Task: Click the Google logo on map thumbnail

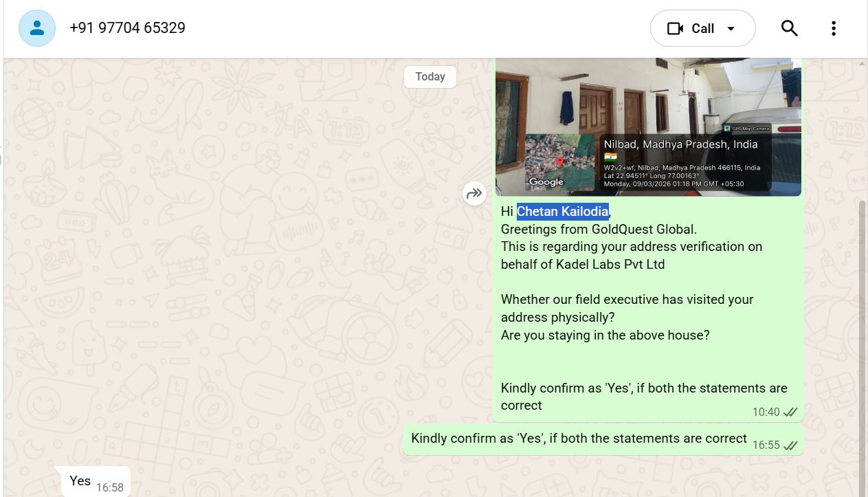Action: (546, 182)
